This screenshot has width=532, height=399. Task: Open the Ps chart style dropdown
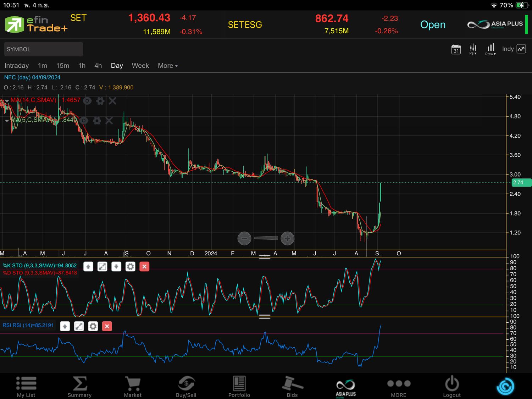[x=473, y=49]
